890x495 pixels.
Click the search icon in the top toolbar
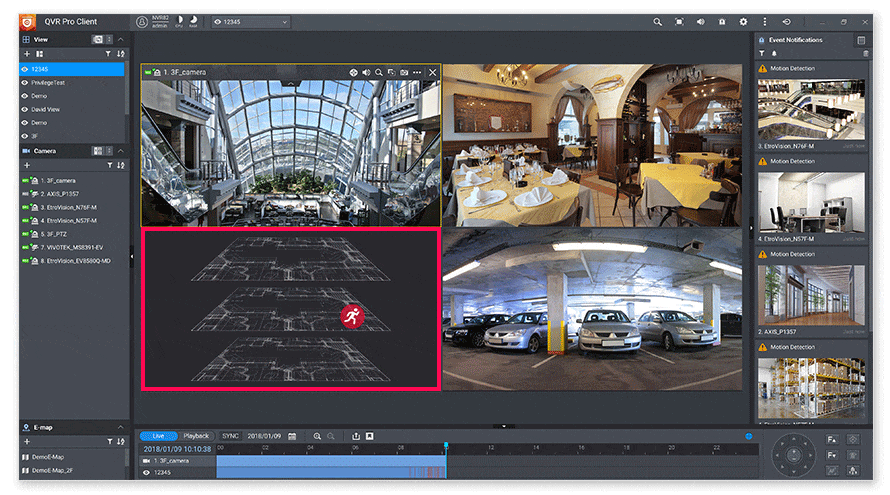point(657,21)
